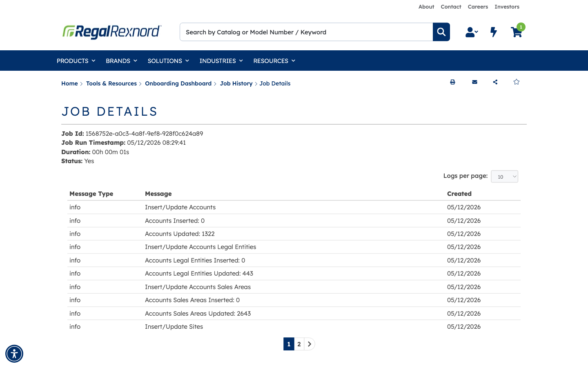Go to pagination page 2

[x=299, y=344]
